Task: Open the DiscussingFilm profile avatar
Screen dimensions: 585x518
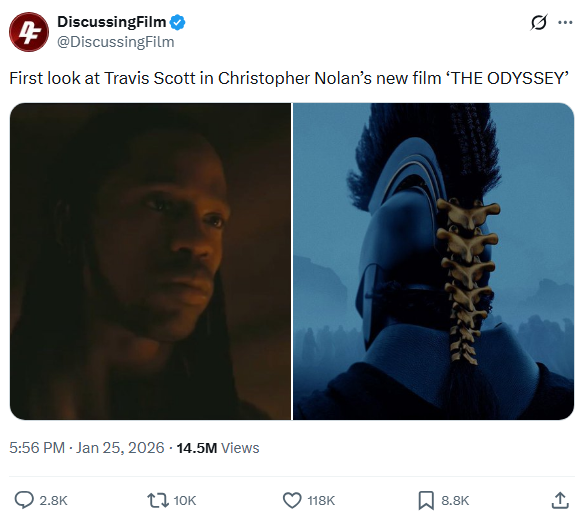Action: pos(29,32)
